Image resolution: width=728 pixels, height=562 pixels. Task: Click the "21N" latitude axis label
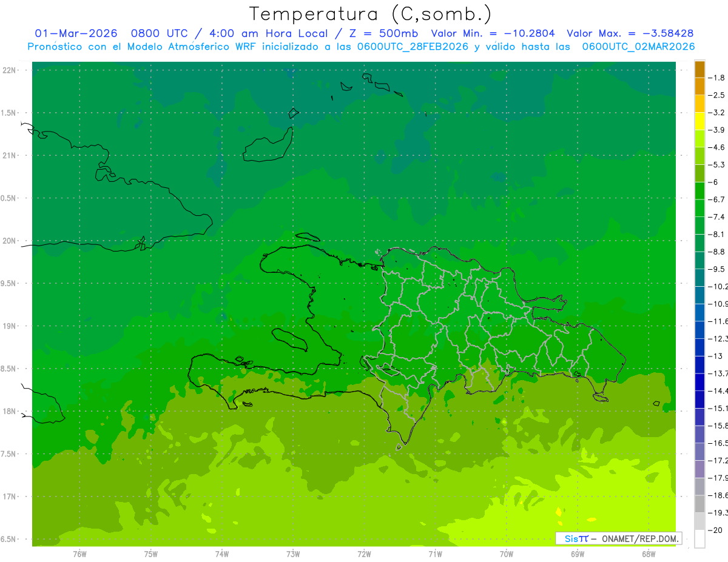tap(9, 155)
